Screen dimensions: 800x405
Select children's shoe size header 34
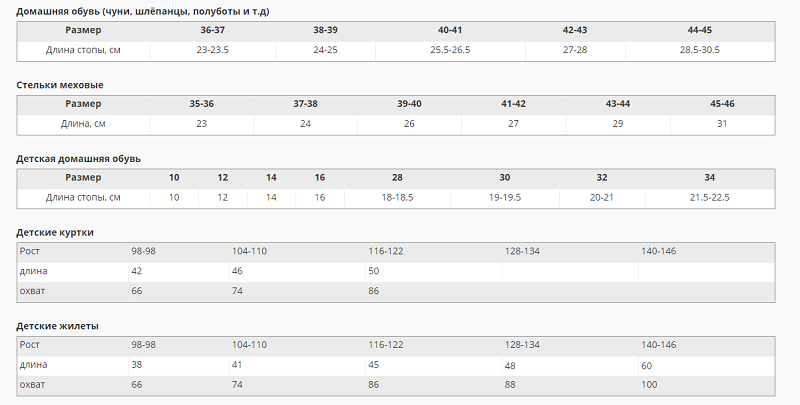click(709, 178)
